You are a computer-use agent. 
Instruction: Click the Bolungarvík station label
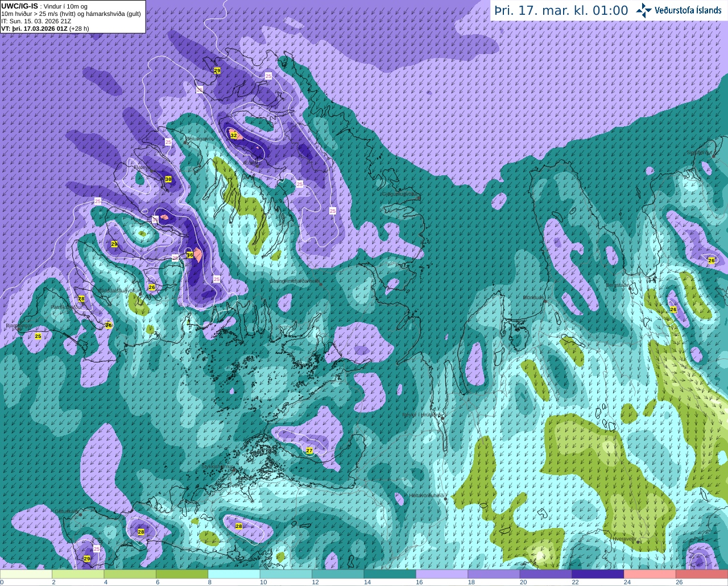200,138
